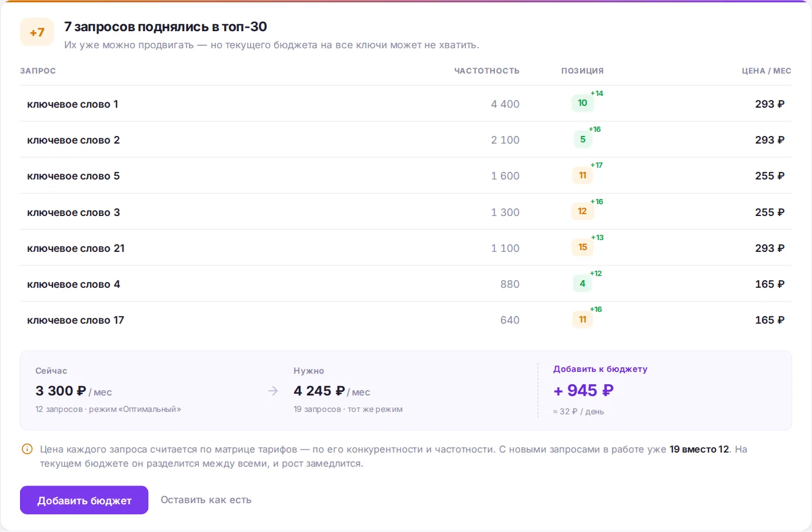Click position badge 12 for ключевое слово 3

583,211
